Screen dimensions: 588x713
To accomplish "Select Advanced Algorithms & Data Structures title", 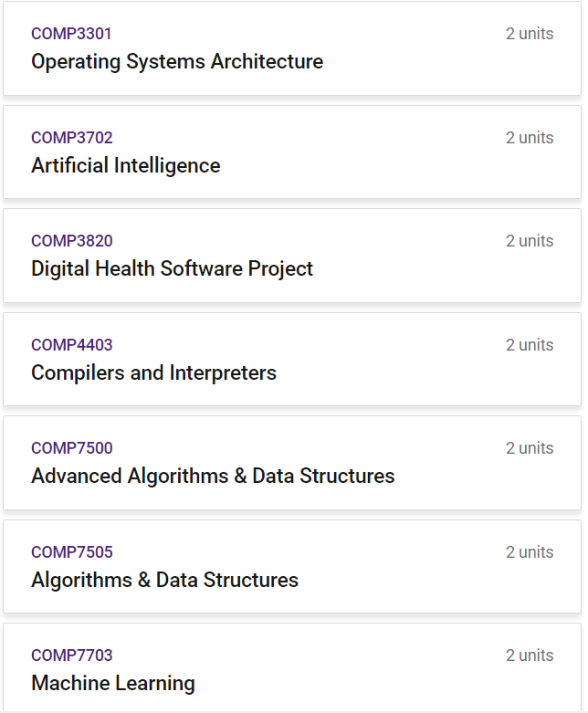I will pyautogui.click(x=214, y=476).
